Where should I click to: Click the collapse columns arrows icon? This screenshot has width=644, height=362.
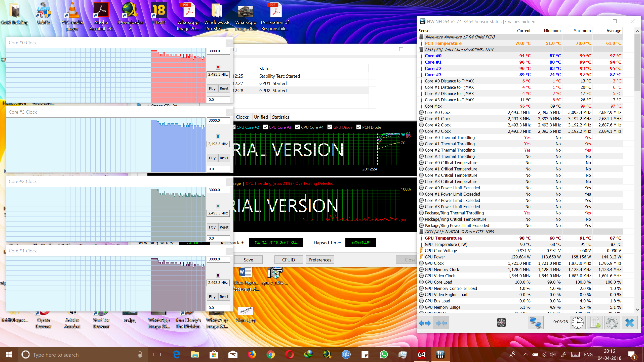[x=441, y=323]
